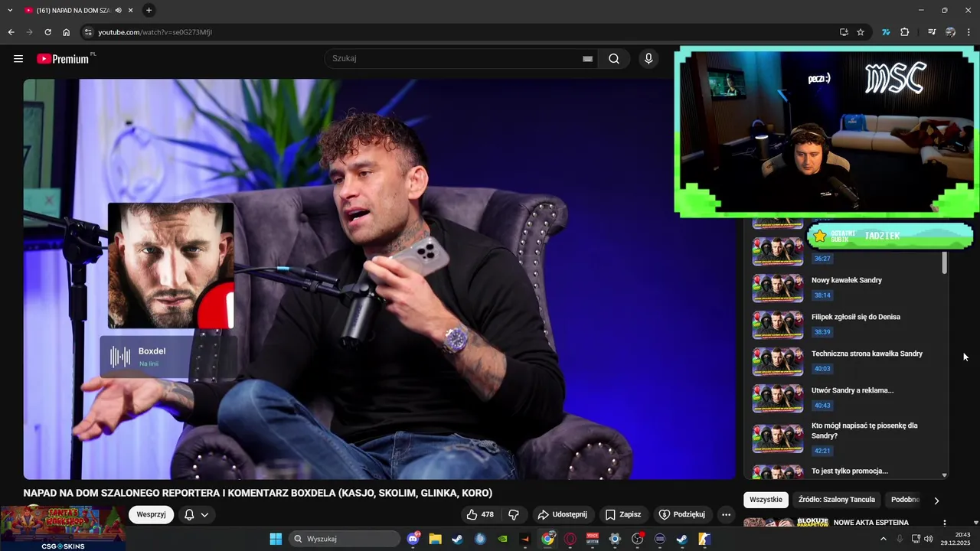Click the chapters panel scrollbar thumb

tap(944, 262)
